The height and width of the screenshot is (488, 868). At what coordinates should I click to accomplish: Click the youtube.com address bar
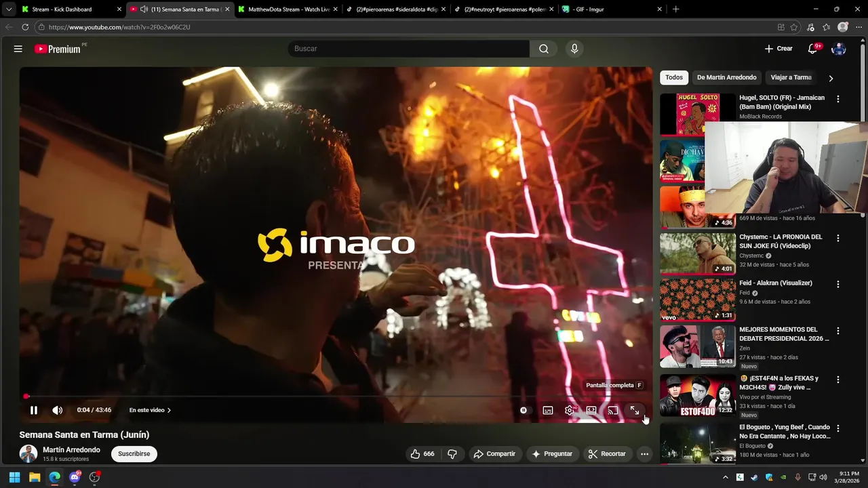[x=407, y=27]
